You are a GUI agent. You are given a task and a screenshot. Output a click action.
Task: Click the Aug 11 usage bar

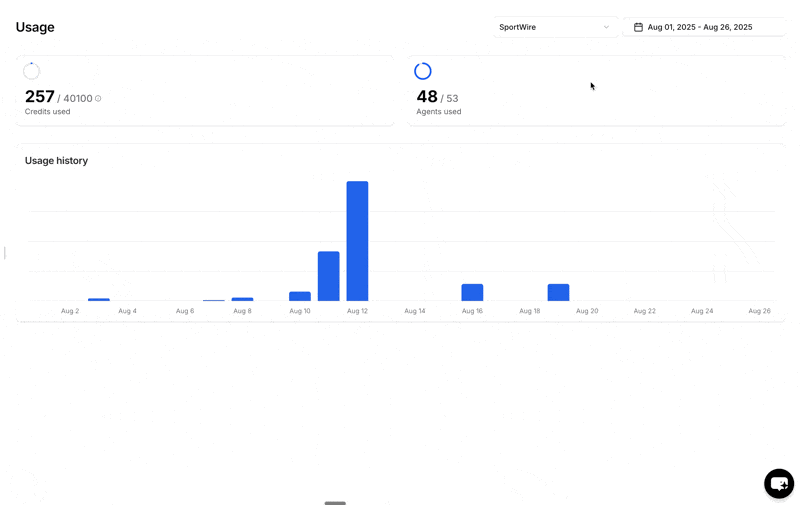329,276
